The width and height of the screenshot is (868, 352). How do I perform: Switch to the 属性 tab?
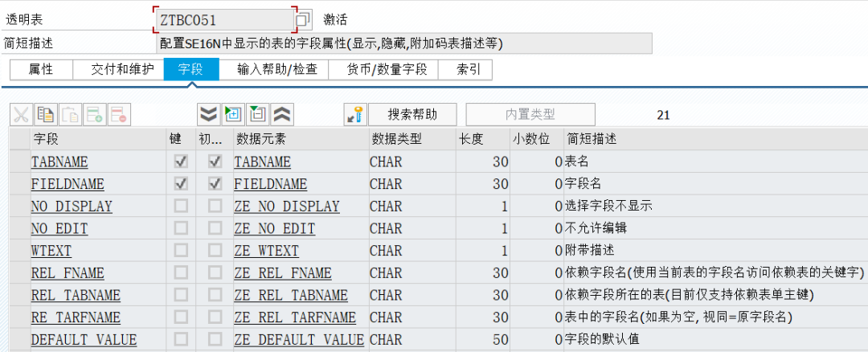tap(41, 70)
